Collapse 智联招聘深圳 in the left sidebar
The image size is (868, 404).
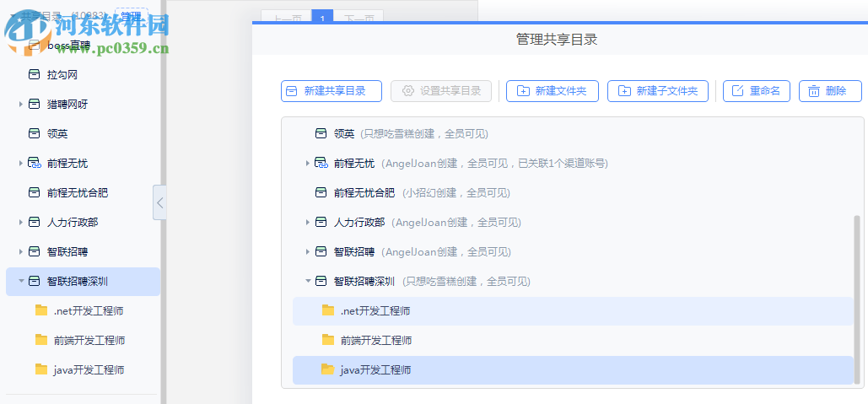click(x=21, y=281)
